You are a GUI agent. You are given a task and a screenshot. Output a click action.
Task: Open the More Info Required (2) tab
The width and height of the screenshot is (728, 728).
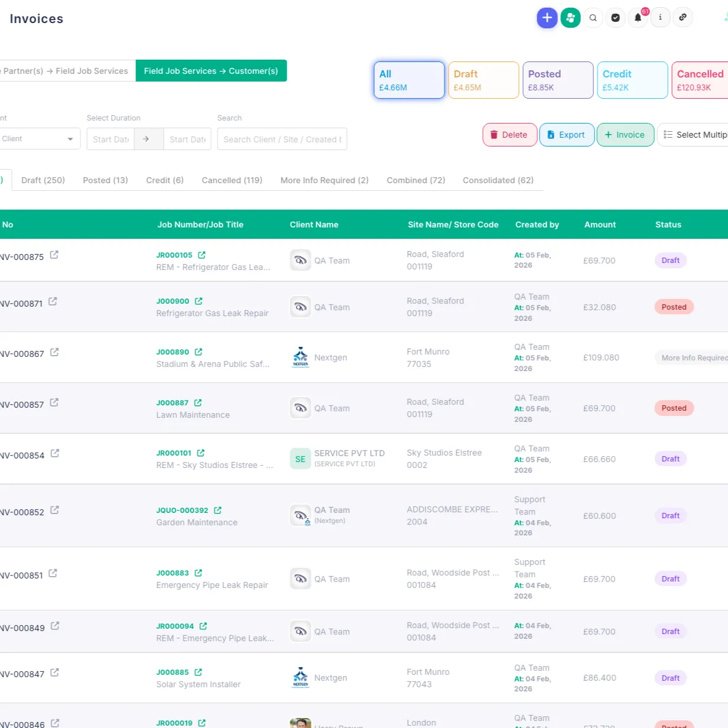tap(324, 180)
